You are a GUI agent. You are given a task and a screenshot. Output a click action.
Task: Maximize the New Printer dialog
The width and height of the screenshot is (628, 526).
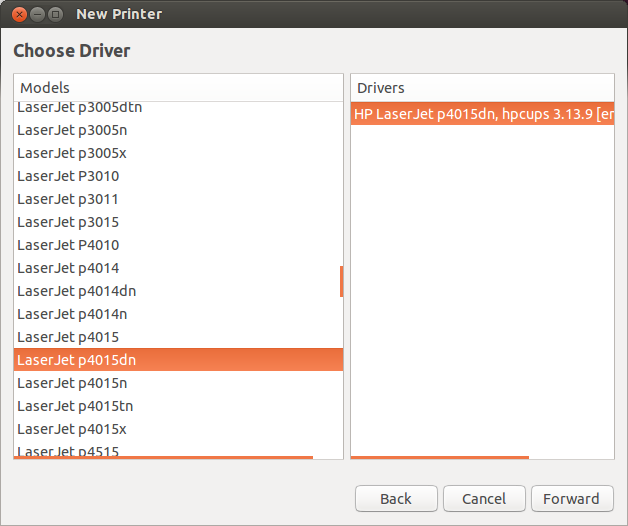(56, 14)
